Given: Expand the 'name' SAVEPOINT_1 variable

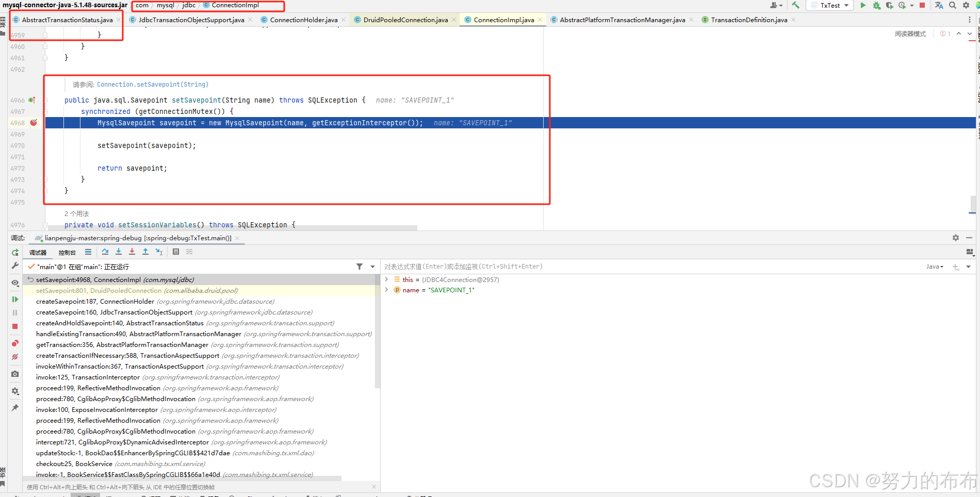Looking at the screenshot, I should pos(386,290).
